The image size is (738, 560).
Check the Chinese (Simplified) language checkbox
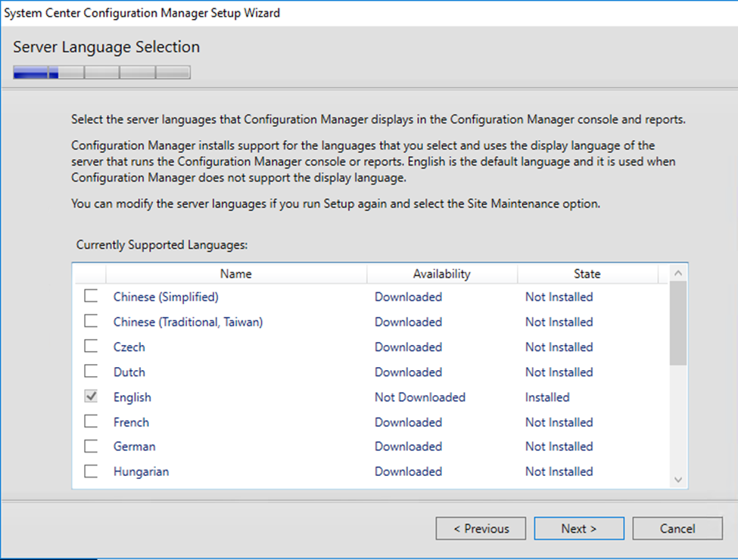(91, 297)
